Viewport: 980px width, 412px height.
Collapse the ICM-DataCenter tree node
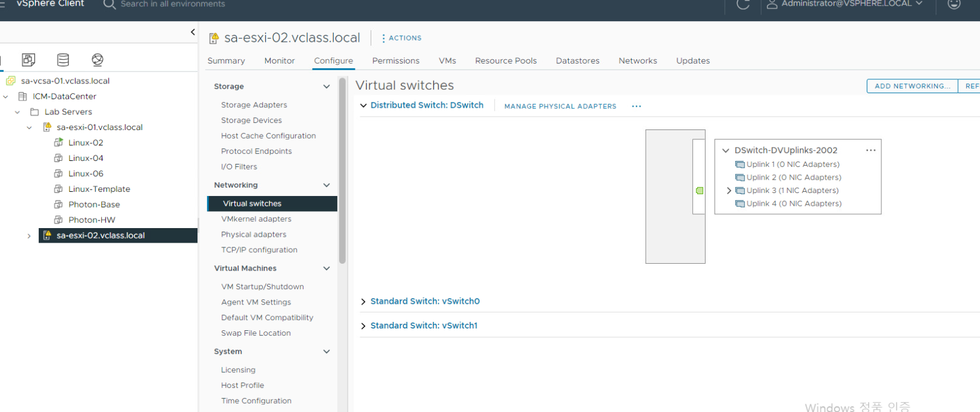tap(5, 96)
